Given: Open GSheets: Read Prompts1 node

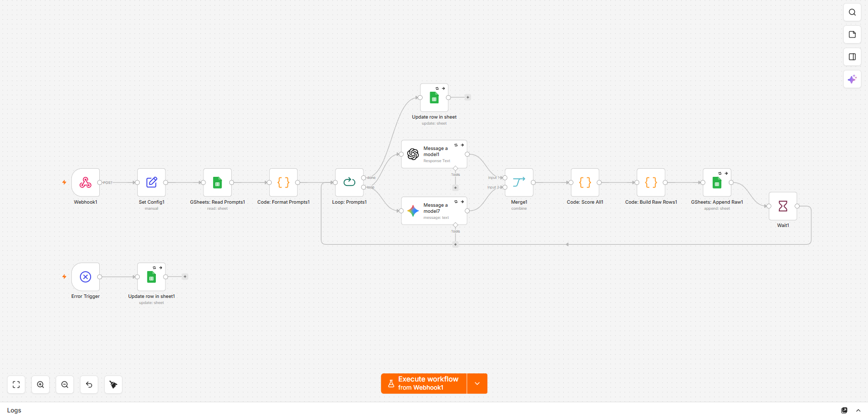Looking at the screenshot, I should (x=217, y=182).
